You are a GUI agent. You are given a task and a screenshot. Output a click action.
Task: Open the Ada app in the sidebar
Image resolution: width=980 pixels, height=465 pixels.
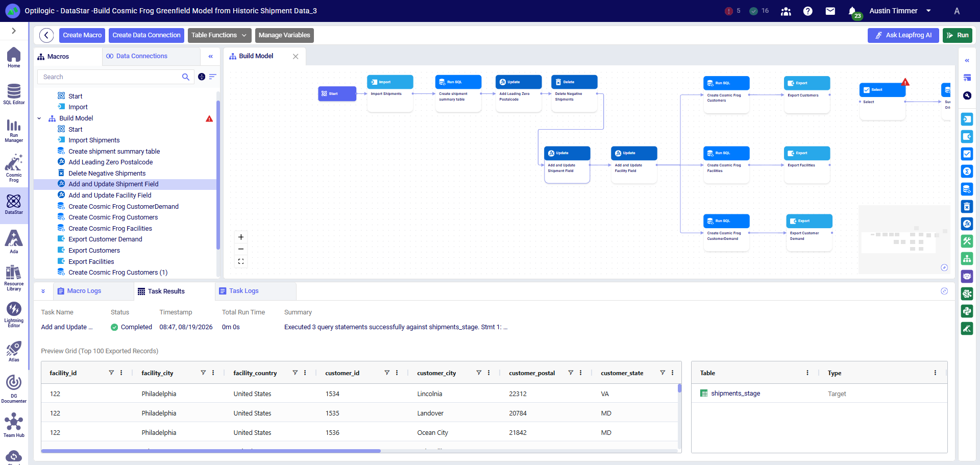[x=14, y=241]
